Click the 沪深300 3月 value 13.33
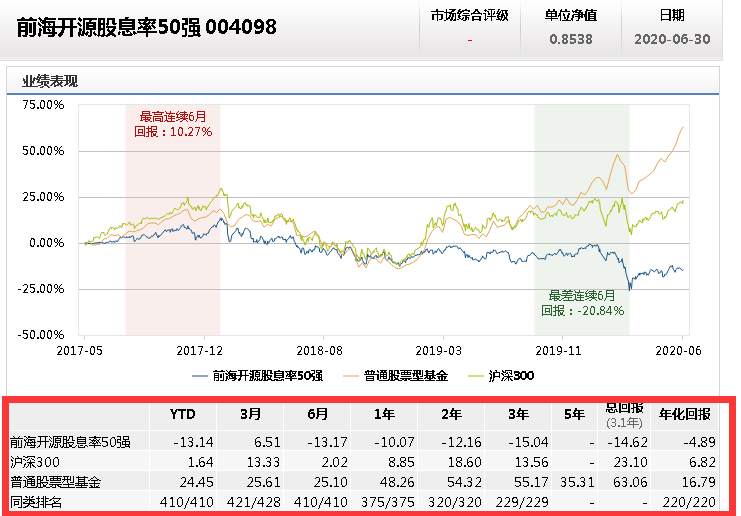Viewport: 741px width, 516px height. point(264,462)
